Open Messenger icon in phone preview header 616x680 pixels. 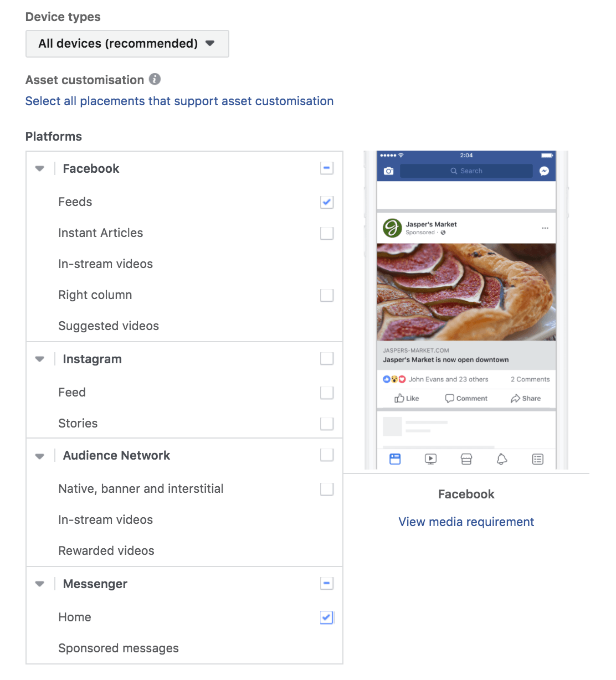coord(544,171)
